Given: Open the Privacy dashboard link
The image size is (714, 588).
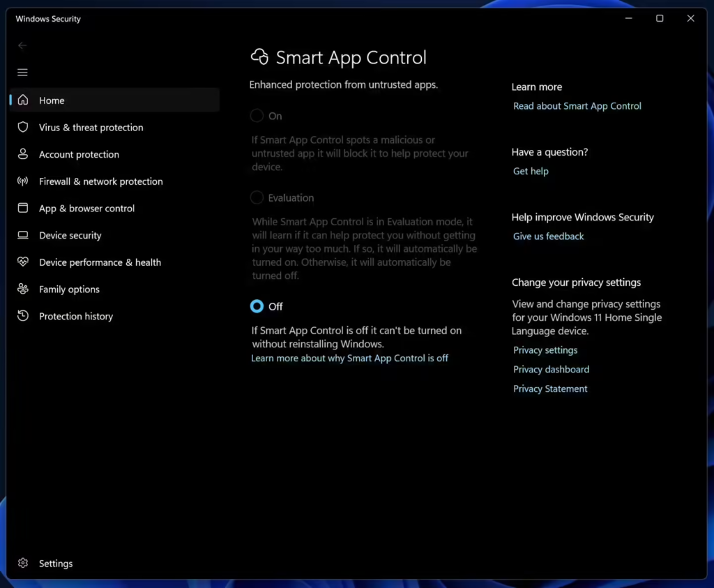Looking at the screenshot, I should [551, 369].
